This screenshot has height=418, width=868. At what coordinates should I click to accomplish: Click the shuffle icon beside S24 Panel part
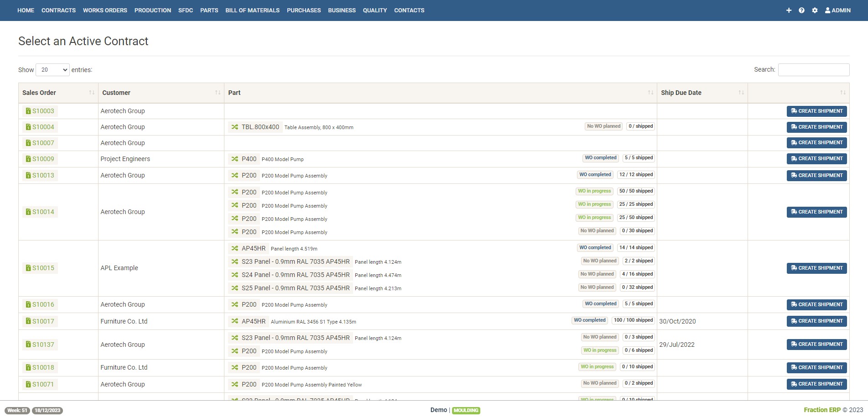[234, 275]
